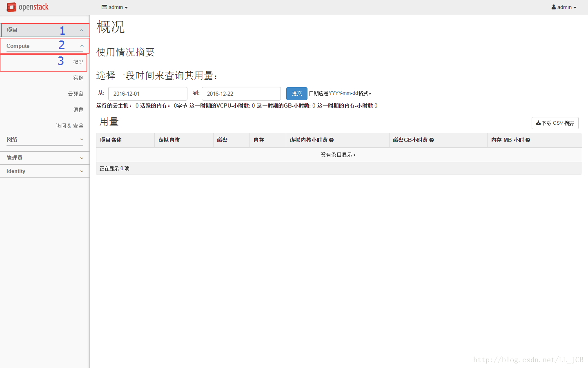Click the 正在显示 0 项 footer text
The image size is (588, 368).
(114, 168)
